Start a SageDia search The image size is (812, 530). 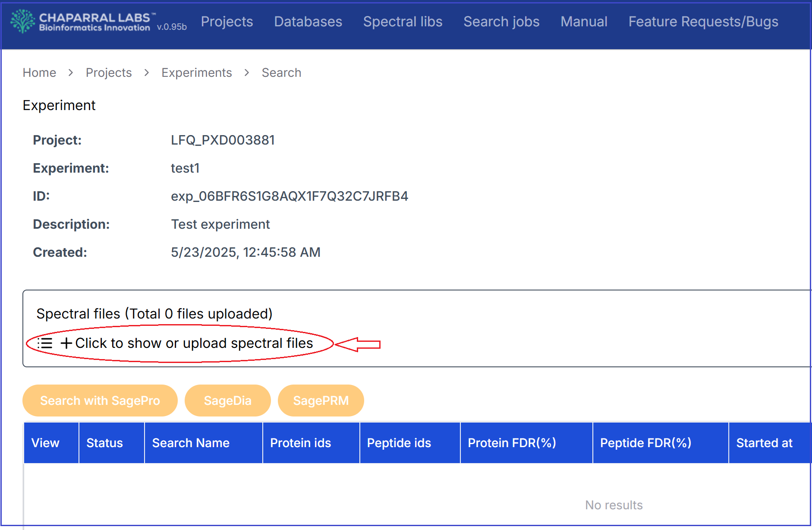227,401
